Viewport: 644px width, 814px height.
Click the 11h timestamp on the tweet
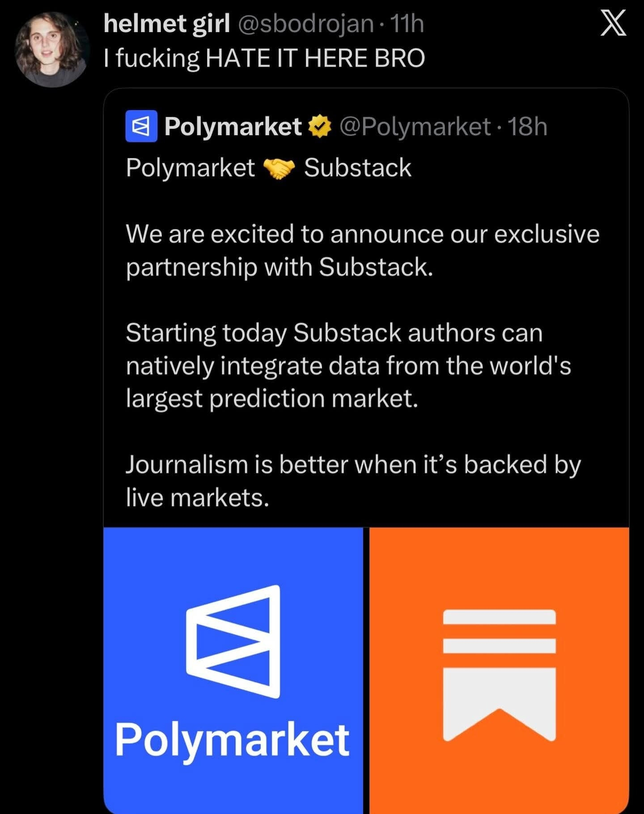coord(407,23)
